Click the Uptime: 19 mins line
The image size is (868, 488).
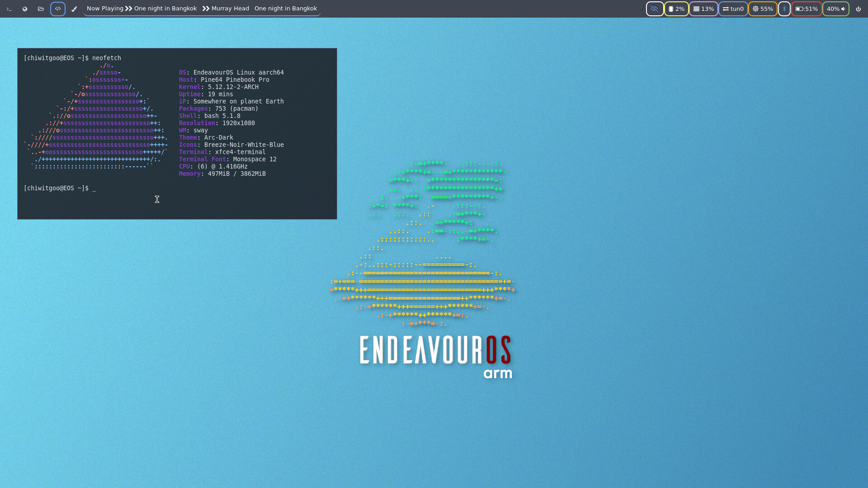(206, 94)
